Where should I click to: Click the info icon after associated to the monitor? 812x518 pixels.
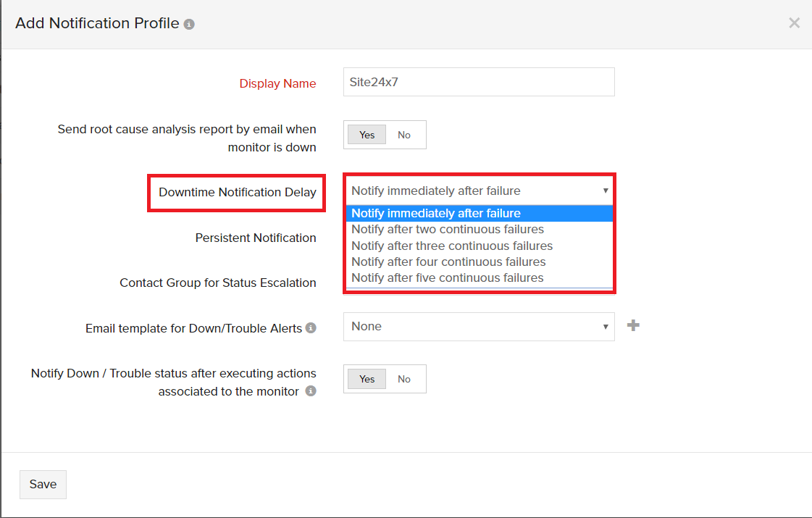click(311, 390)
